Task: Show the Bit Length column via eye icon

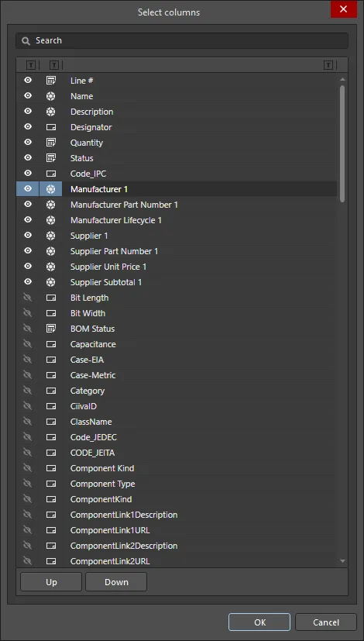Action: click(28, 298)
